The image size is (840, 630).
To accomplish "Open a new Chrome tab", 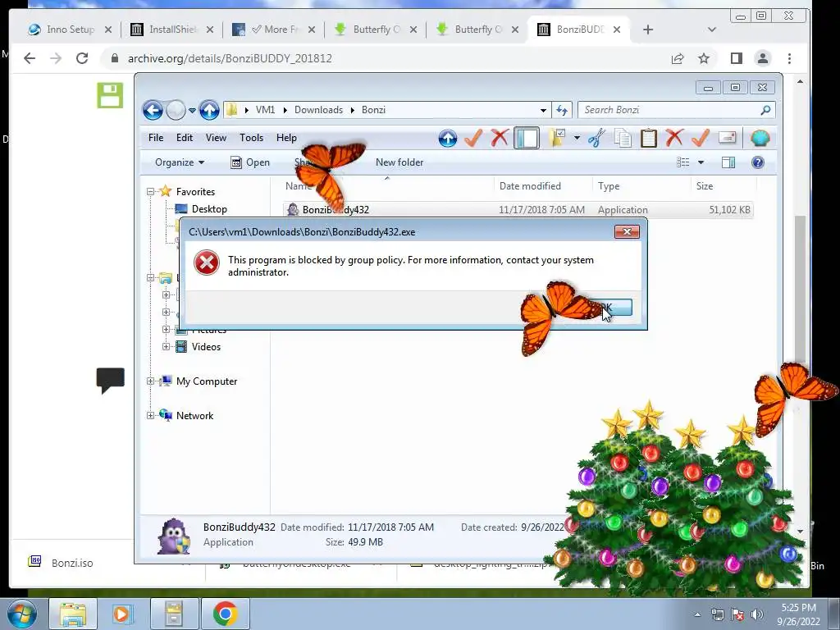I will pos(648,30).
